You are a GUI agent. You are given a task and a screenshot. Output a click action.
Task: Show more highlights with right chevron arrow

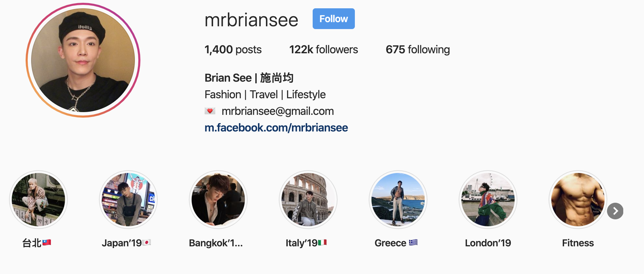click(x=615, y=211)
